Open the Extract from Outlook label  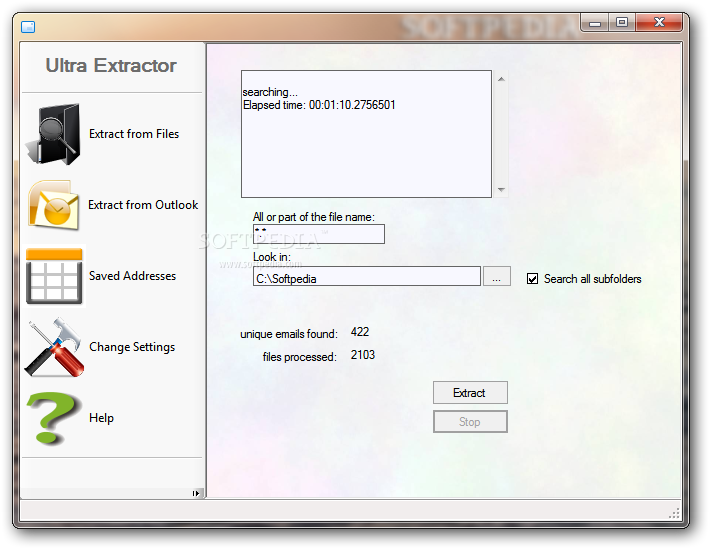tap(143, 205)
